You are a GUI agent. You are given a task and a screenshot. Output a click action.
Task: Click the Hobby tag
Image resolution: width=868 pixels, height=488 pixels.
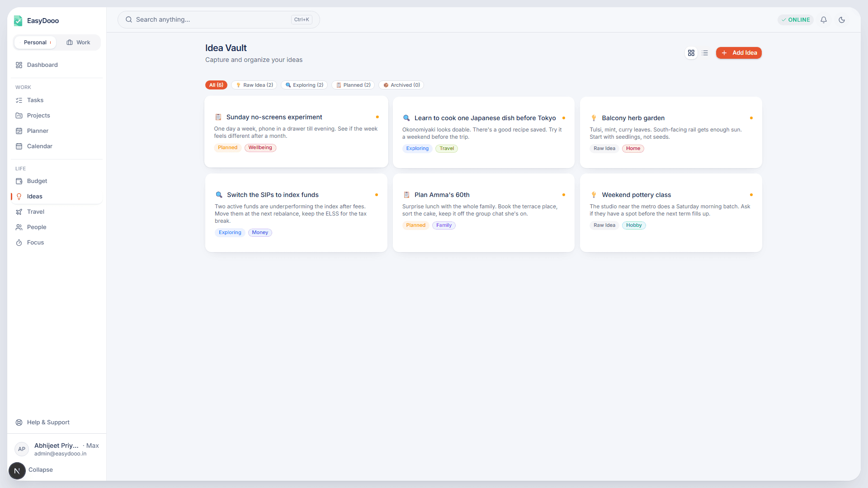click(634, 225)
